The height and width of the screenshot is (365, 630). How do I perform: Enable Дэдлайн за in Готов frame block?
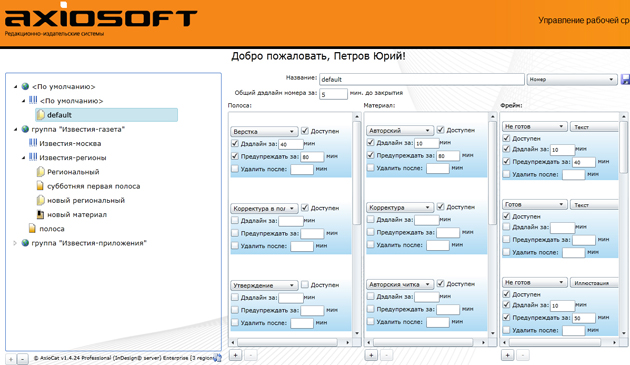point(507,227)
